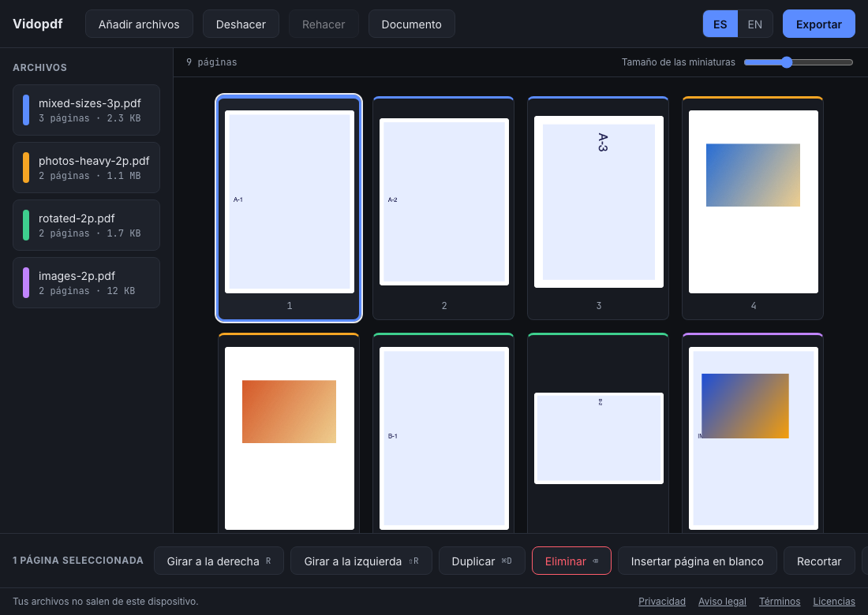Select page thumbnail 2 labeled A-2

tap(443, 208)
